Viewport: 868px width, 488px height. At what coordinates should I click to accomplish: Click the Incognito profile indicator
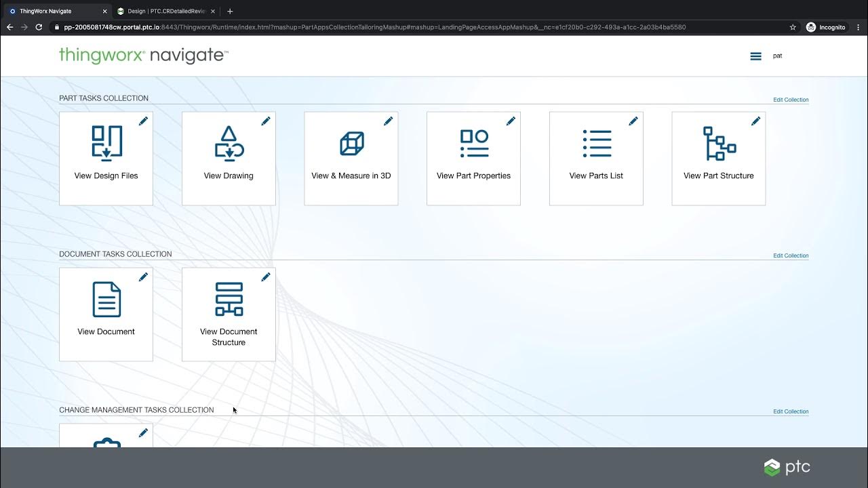coord(826,27)
